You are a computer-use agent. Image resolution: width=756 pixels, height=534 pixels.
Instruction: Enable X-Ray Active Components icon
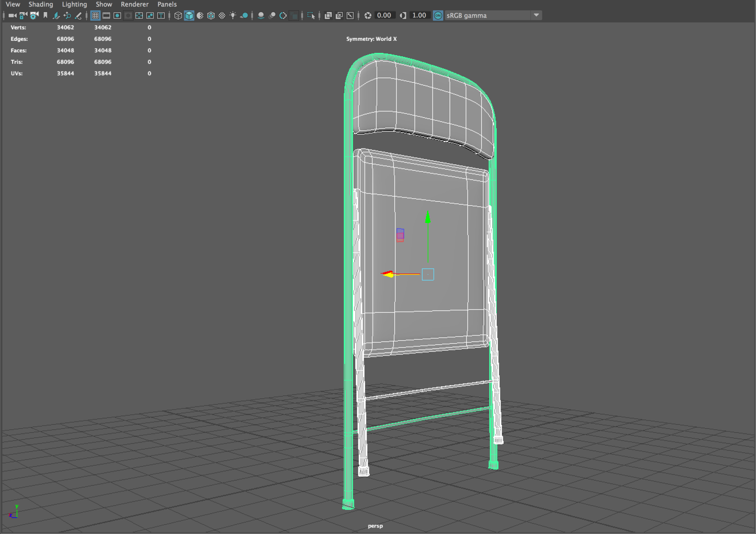(x=339, y=15)
